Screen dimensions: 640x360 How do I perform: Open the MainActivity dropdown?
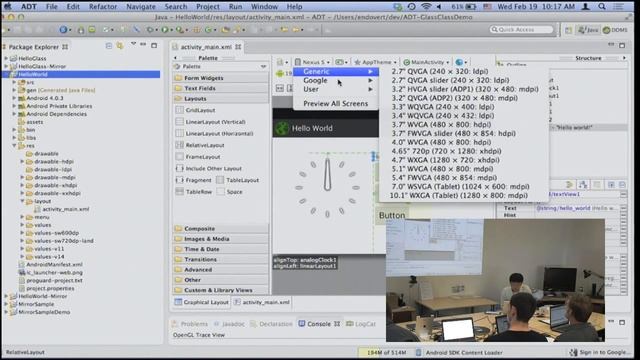point(426,62)
